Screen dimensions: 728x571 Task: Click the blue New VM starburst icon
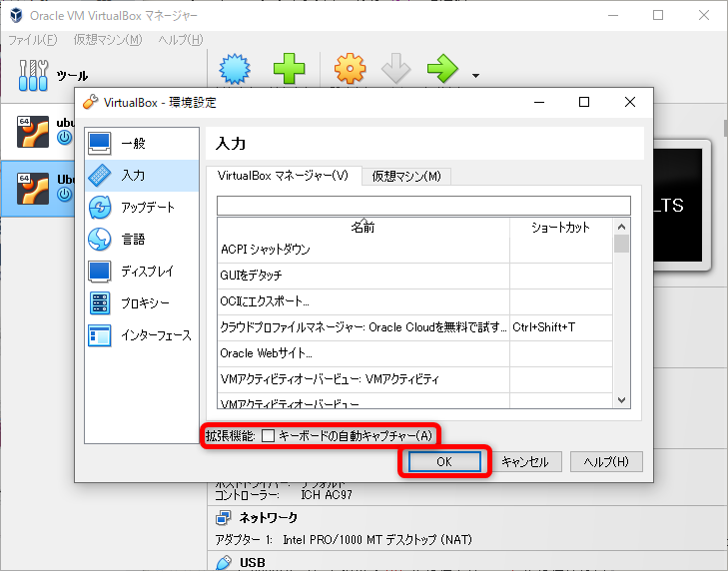pos(235,69)
